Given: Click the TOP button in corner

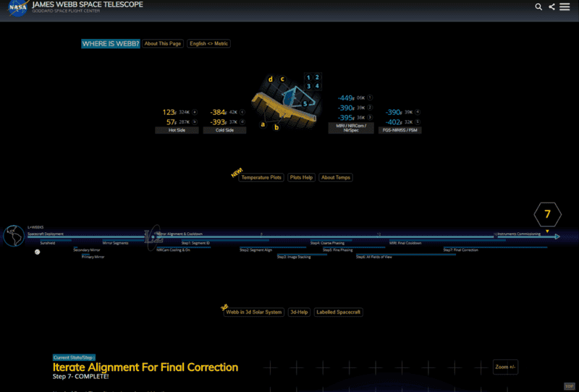Looking at the screenshot, I should pos(570,386).
